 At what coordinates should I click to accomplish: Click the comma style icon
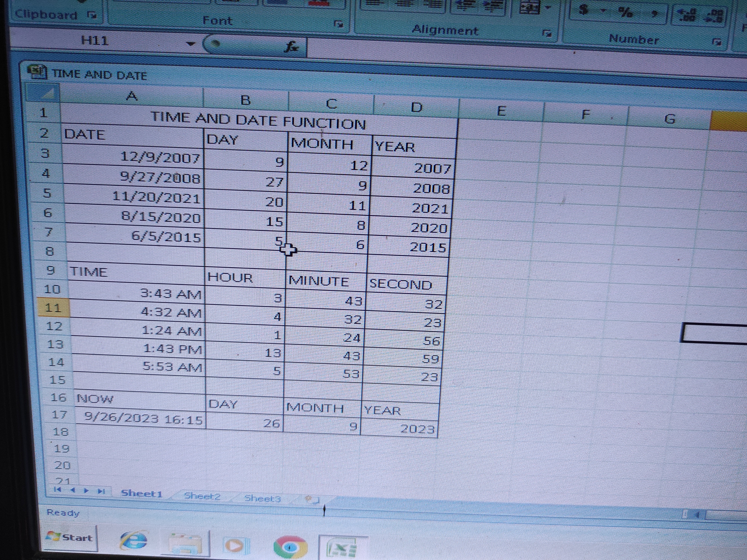[x=654, y=13]
